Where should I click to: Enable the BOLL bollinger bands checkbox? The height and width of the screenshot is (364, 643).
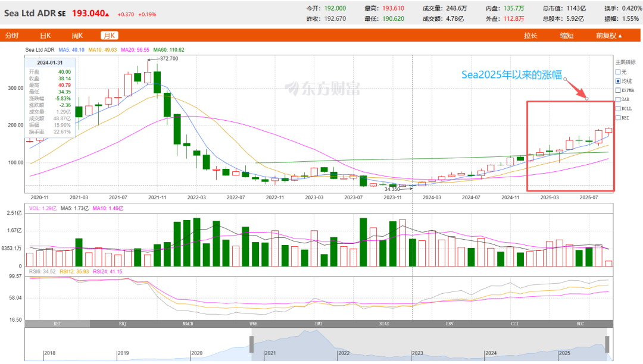click(x=618, y=108)
